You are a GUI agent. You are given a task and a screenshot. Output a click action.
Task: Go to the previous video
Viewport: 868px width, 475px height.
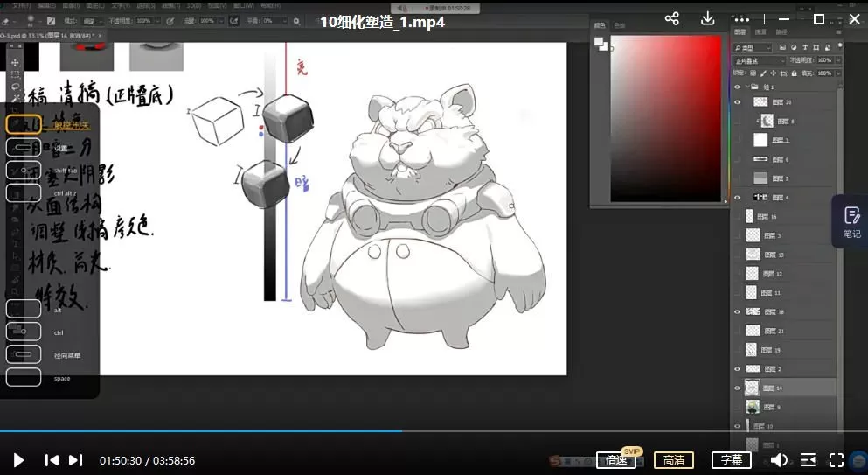tap(52, 460)
